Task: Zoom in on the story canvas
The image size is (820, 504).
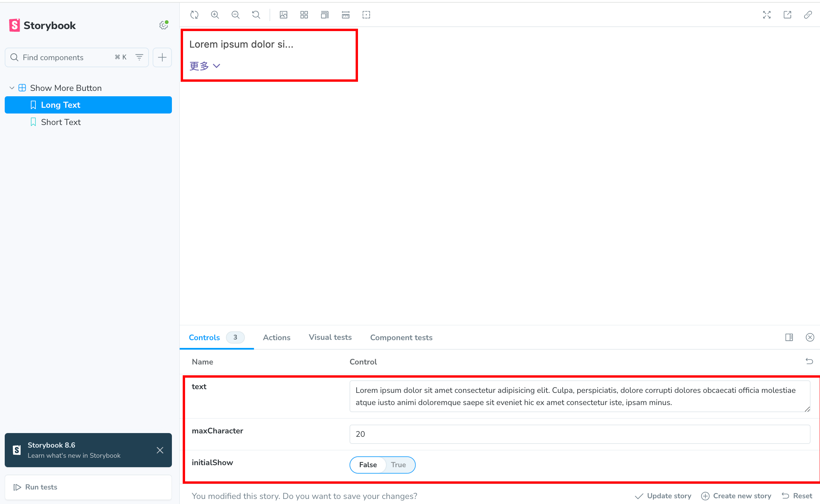Action: tap(215, 15)
